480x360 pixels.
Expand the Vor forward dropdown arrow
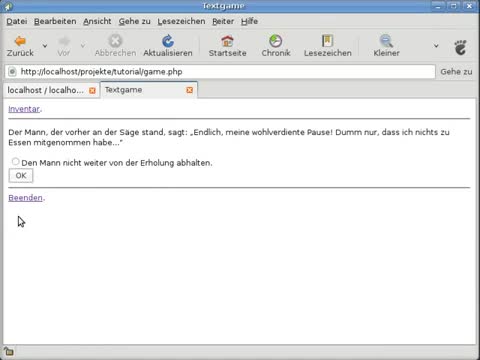point(83,46)
